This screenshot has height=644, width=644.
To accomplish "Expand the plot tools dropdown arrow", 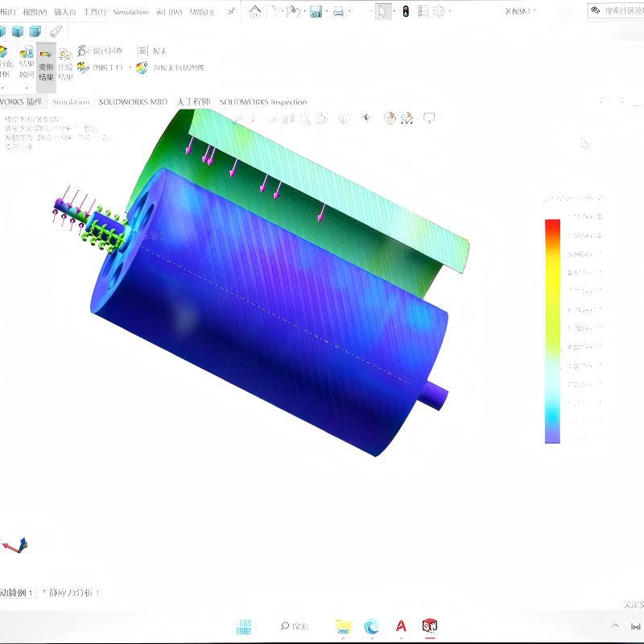I will 130,68.
